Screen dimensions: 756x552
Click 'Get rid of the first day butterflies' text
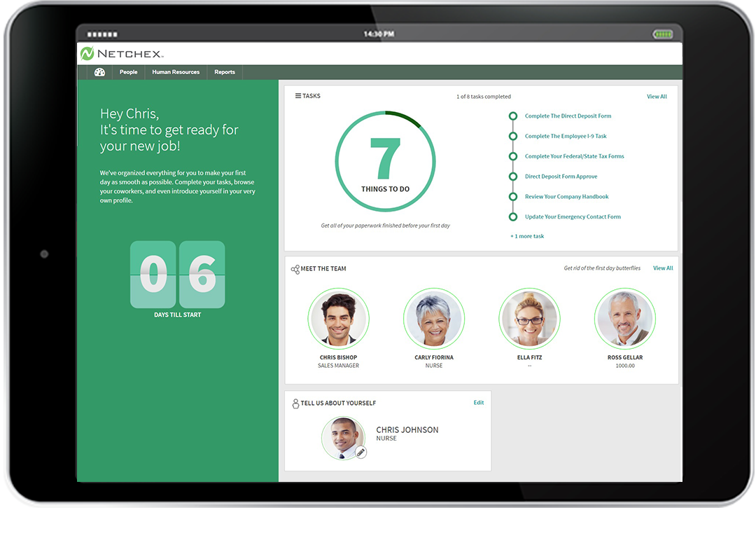coord(602,268)
